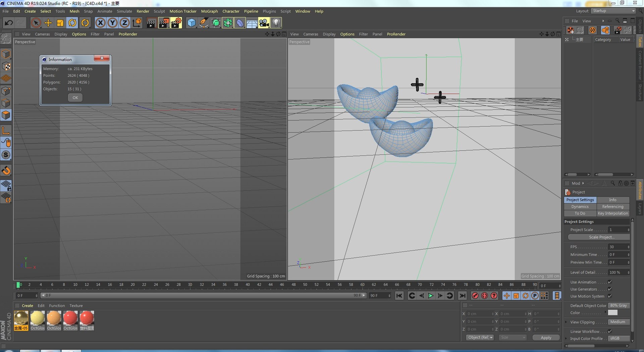Open the Layout Startup dropdown

click(x=613, y=11)
